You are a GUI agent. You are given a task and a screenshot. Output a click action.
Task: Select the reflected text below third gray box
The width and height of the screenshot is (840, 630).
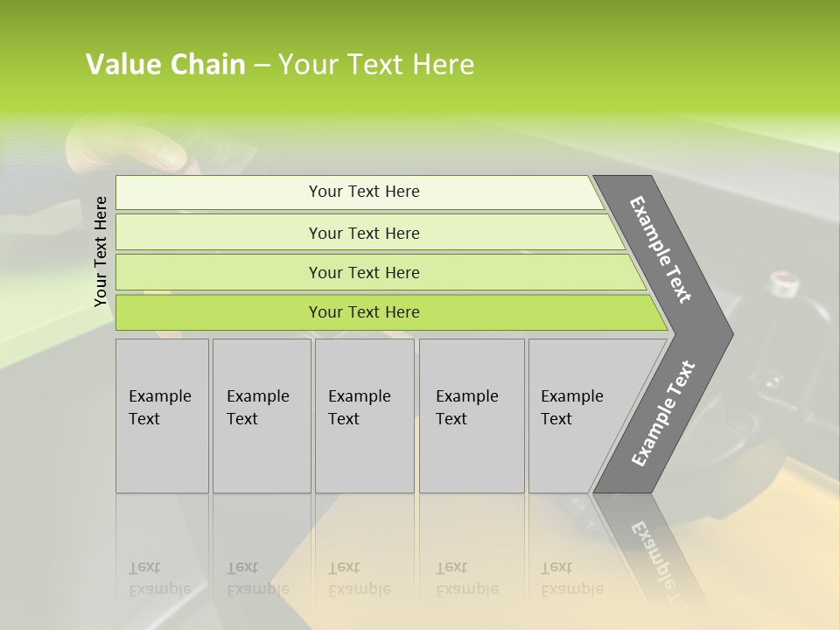(360, 578)
